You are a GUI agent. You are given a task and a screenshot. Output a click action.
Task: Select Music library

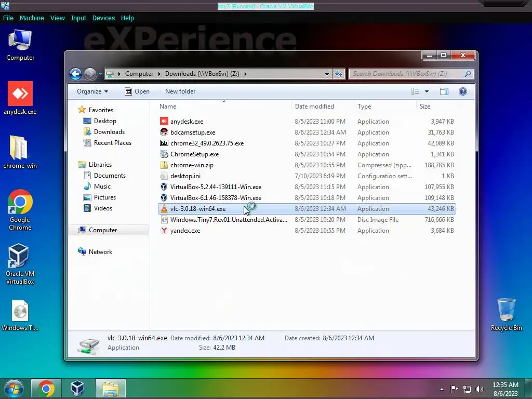tap(102, 187)
